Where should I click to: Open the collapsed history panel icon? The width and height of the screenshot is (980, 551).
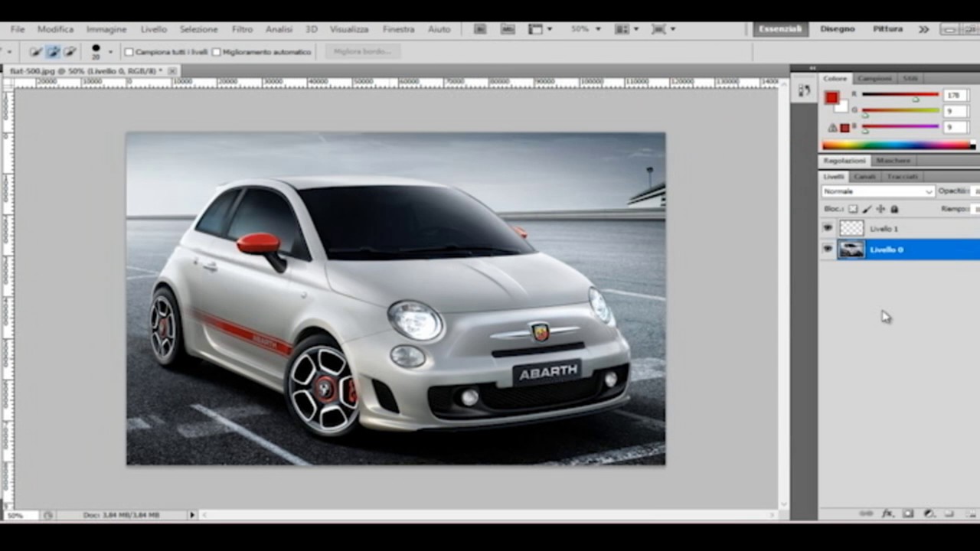coord(804,90)
